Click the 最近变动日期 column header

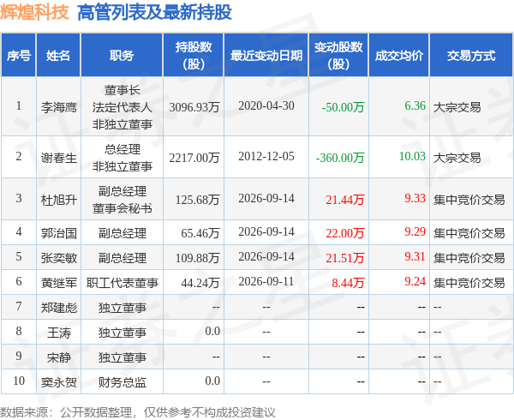click(x=266, y=55)
